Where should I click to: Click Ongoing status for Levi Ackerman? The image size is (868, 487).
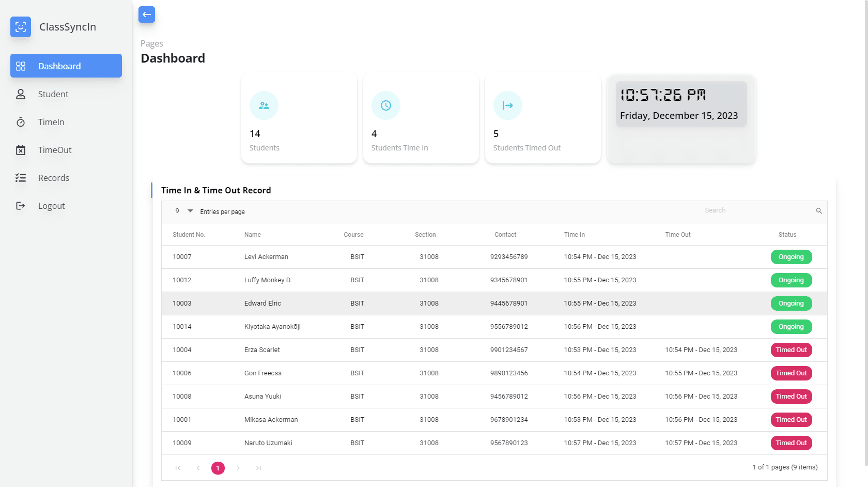click(791, 257)
